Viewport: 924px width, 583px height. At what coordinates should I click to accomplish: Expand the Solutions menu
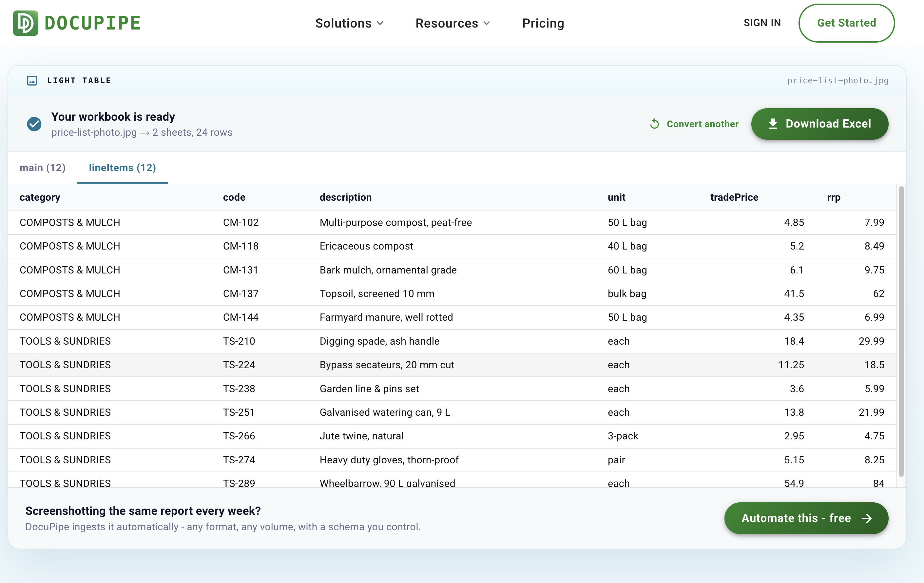[349, 23]
